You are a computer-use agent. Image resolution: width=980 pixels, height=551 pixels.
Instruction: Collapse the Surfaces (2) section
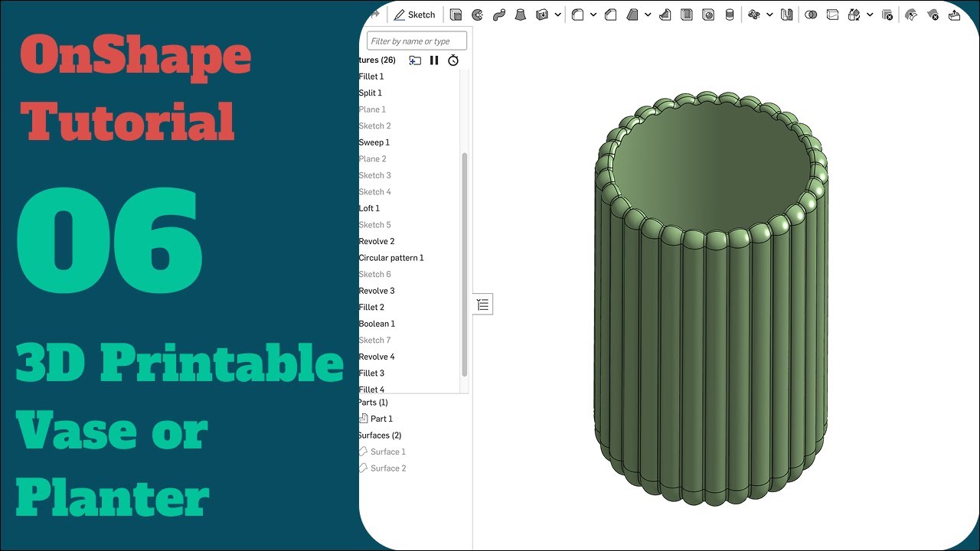(x=380, y=435)
